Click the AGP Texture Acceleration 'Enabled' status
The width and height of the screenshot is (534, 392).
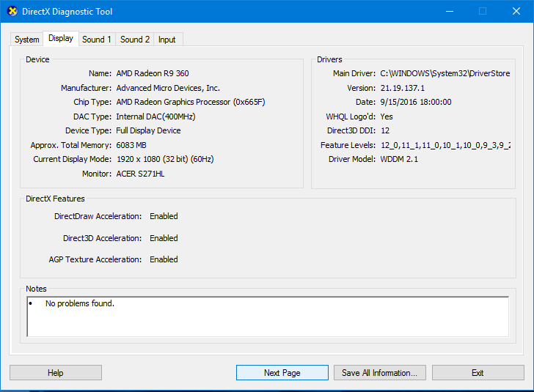[164, 259]
